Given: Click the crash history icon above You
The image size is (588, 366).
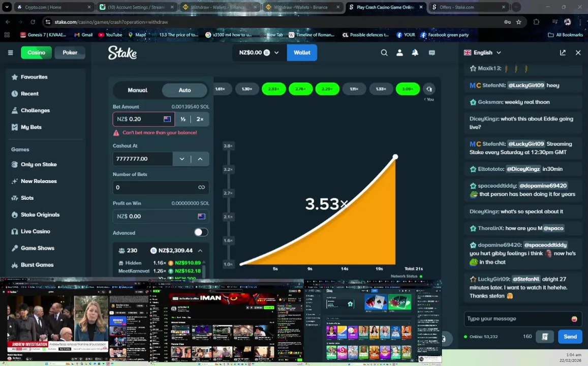Looking at the screenshot, I should pos(429,89).
